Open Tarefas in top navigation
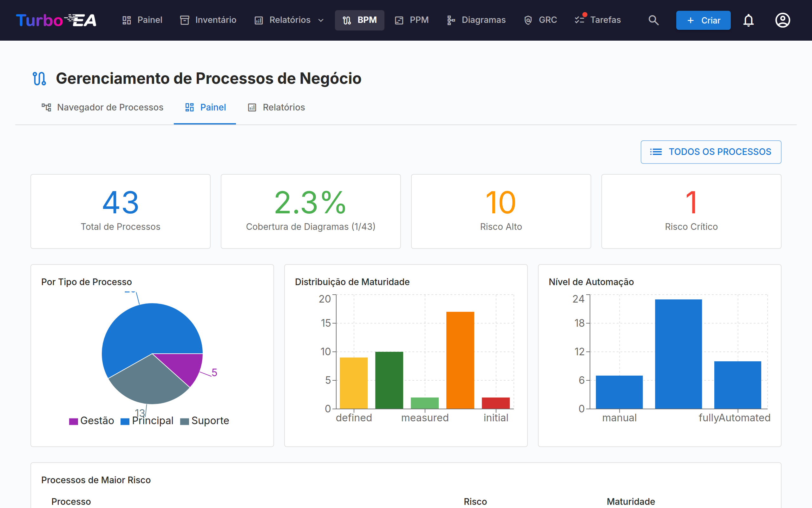 tap(598, 20)
